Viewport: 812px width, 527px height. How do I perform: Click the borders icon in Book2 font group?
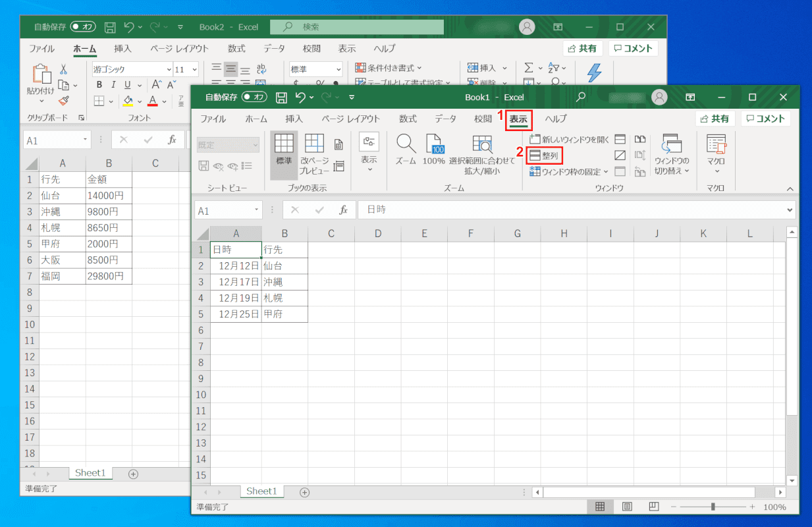(99, 101)
